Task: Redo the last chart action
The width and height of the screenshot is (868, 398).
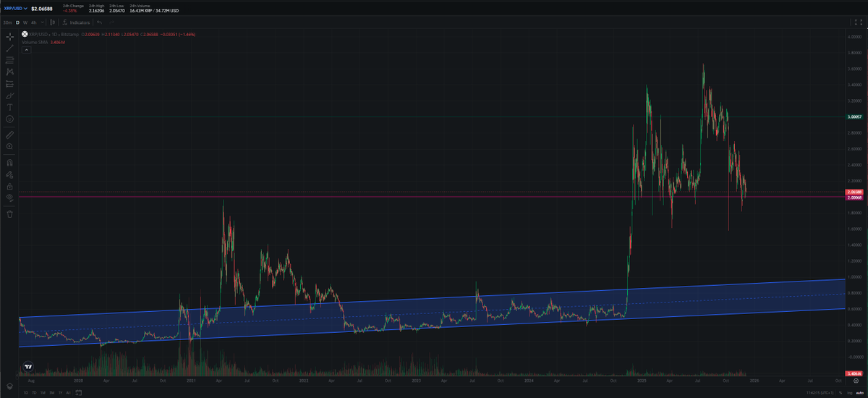Action: point(111,22)
